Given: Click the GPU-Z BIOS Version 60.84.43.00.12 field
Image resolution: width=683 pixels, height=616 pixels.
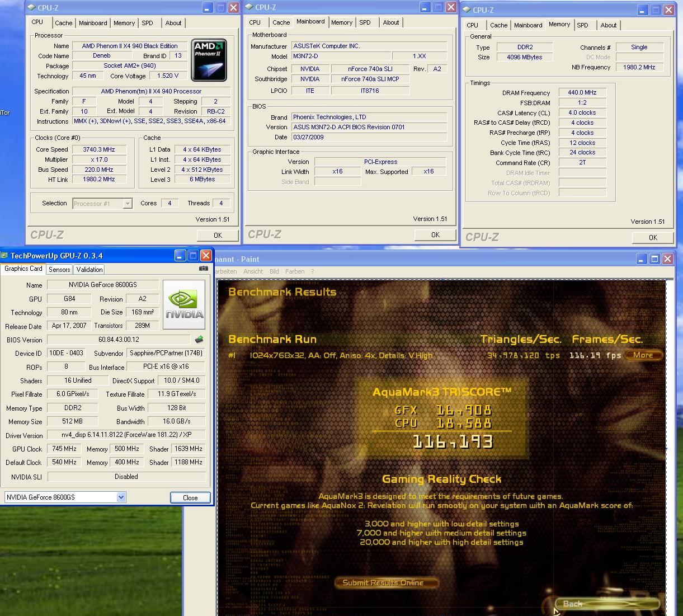Looking at the screenshot, I should [119, 340].
